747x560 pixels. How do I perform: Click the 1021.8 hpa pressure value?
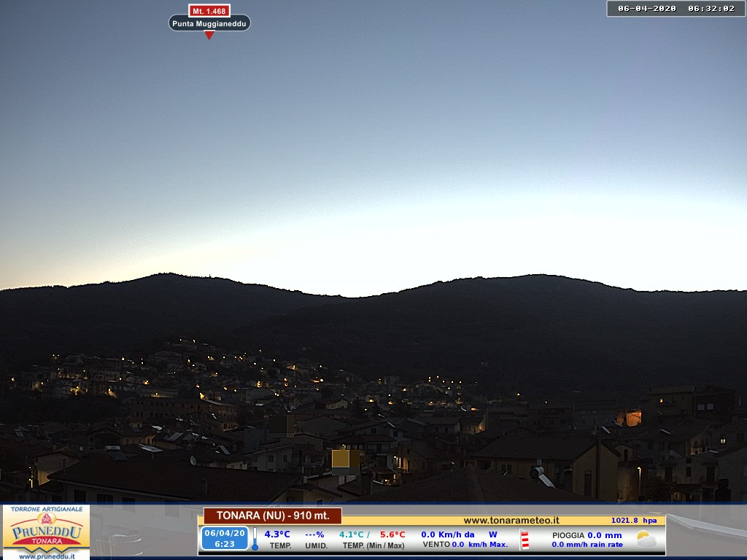click(634, 521)
